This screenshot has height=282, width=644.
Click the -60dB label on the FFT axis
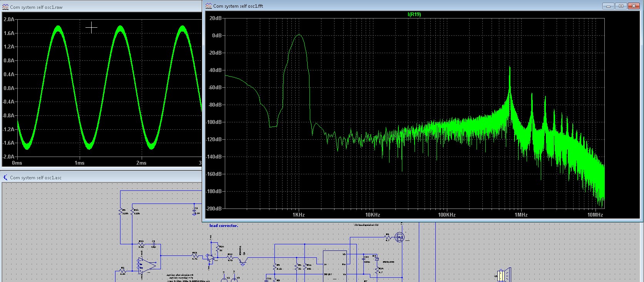216,87
